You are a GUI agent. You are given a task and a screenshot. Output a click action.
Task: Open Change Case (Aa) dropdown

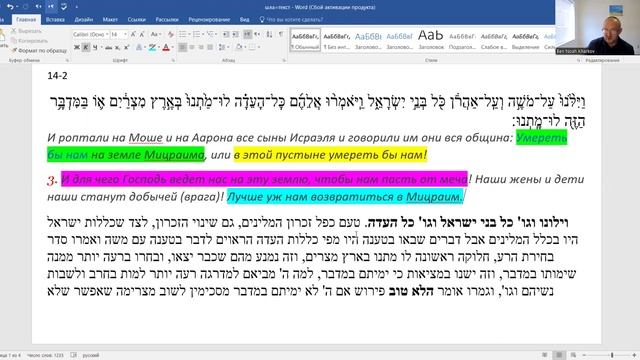(155, 34)
